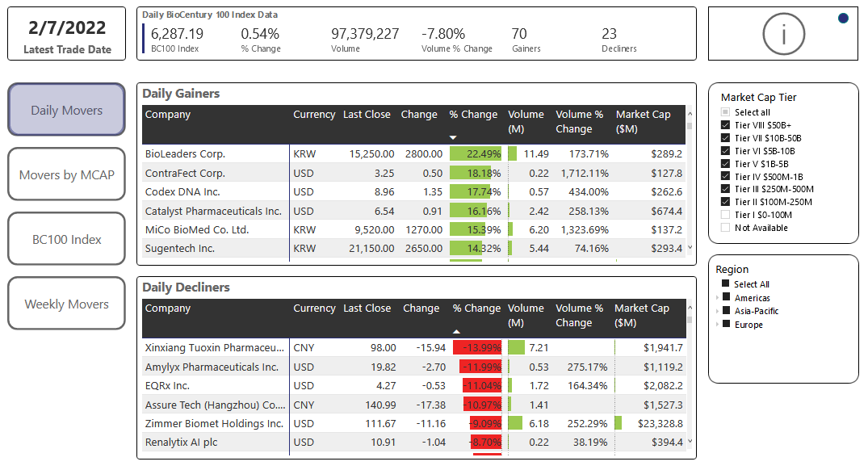
Task: Select the EQRx Inc. row
Action: tap(413, 386)
